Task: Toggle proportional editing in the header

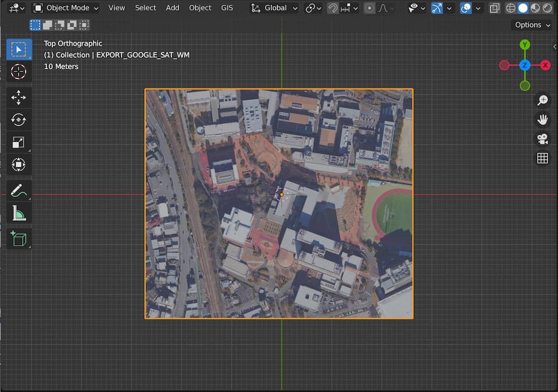Action: point(370,8)
